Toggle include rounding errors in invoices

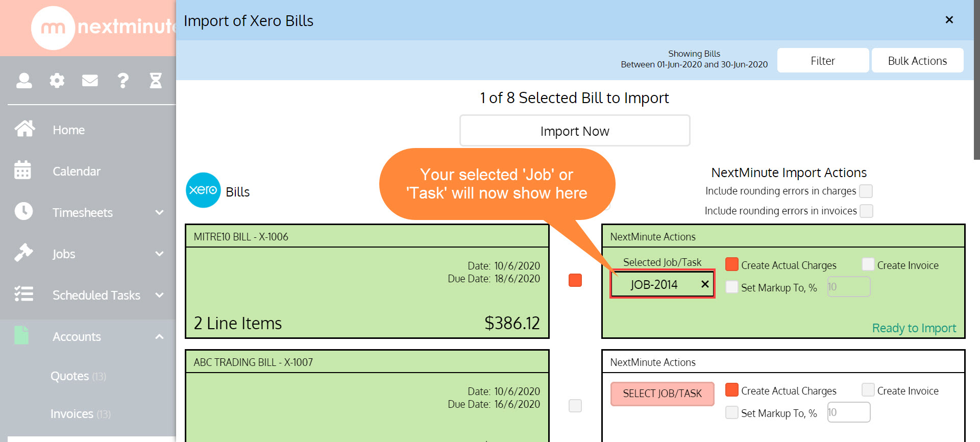click(x=866, y=211)
